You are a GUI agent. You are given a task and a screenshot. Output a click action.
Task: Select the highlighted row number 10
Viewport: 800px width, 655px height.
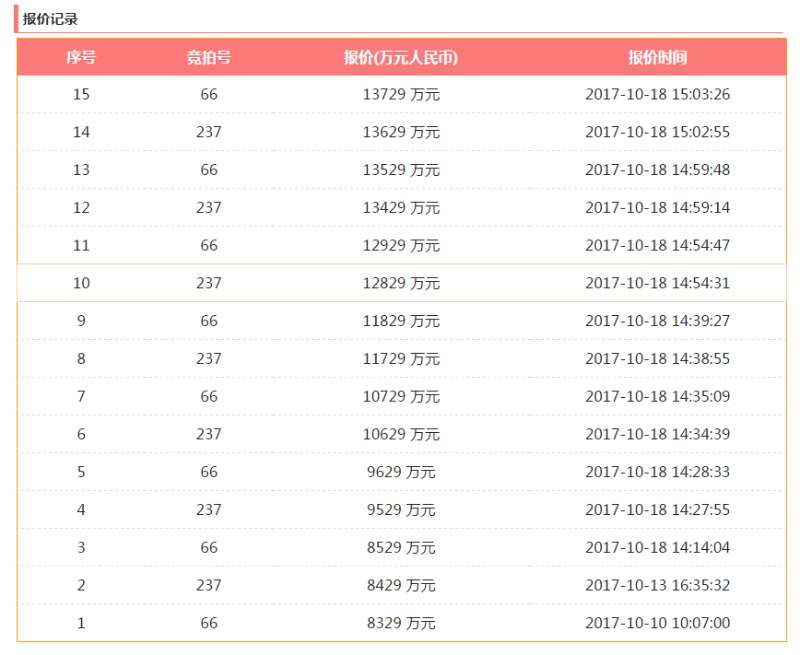(81, 283)
